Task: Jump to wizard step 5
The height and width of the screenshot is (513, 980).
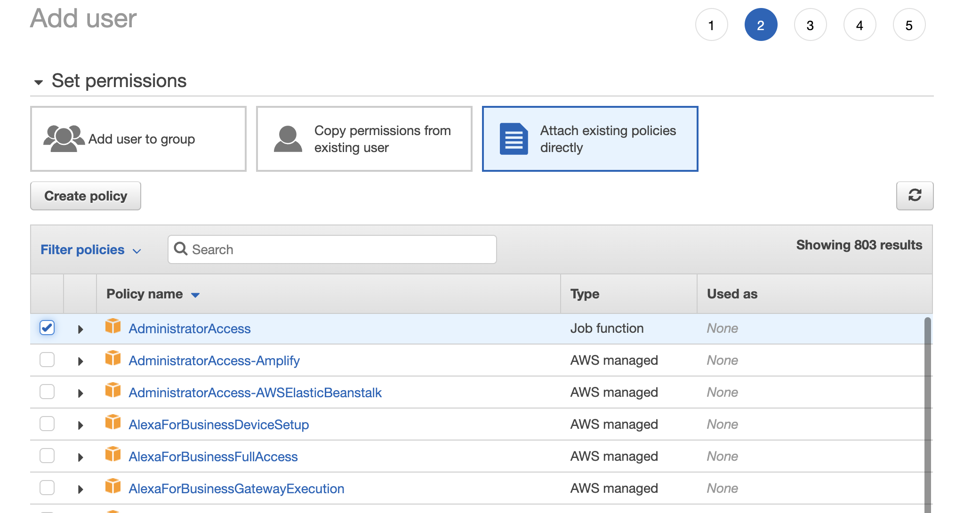Action: click(909, 25)
